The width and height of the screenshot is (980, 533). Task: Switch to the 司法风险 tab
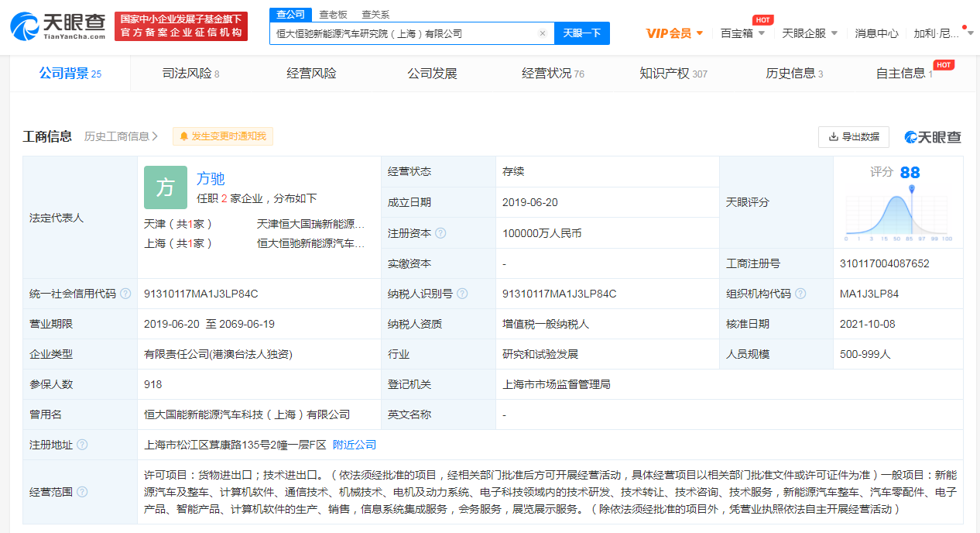tap(190, 74)
